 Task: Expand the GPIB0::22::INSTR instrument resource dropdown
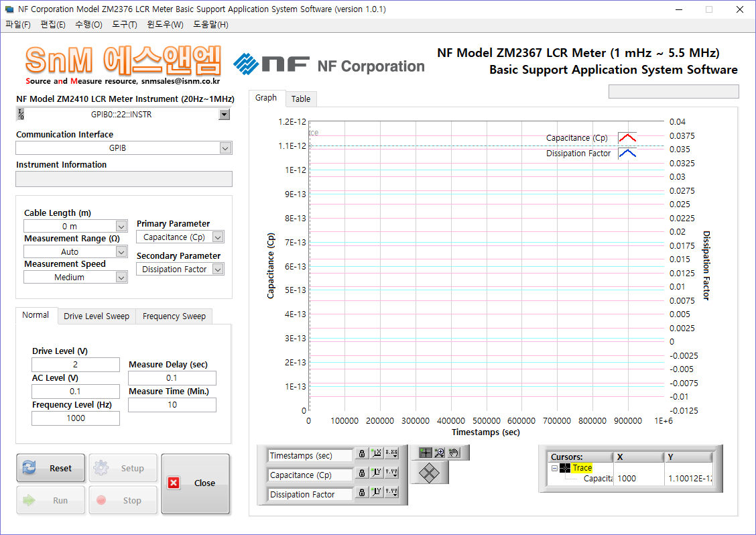click(x=225, y=115)
